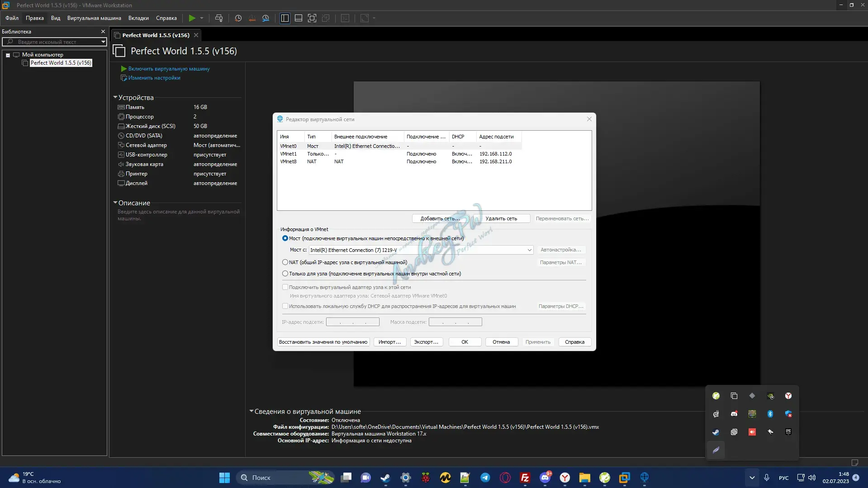Click the Epic Games icon in tray overflow
The image size is (868, 488).
(x=788, y=432)
